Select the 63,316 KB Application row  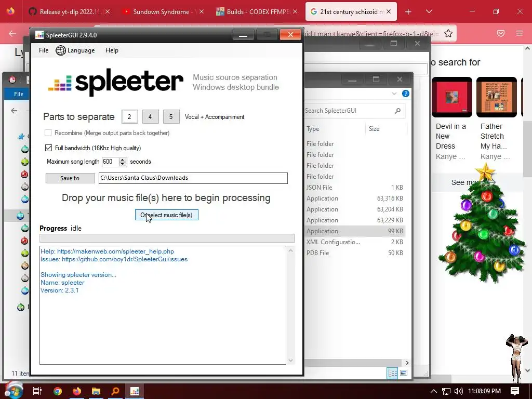[355, 198]
